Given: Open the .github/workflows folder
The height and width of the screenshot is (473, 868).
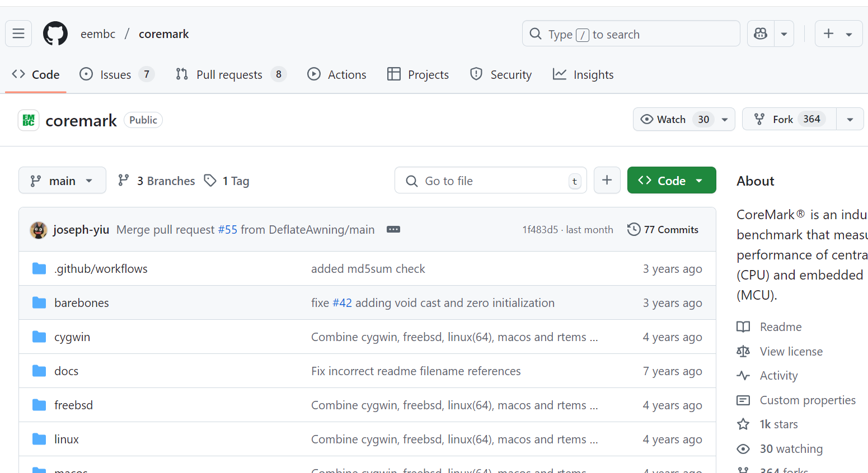Looking at the screenshot, I should coord(101,269).
